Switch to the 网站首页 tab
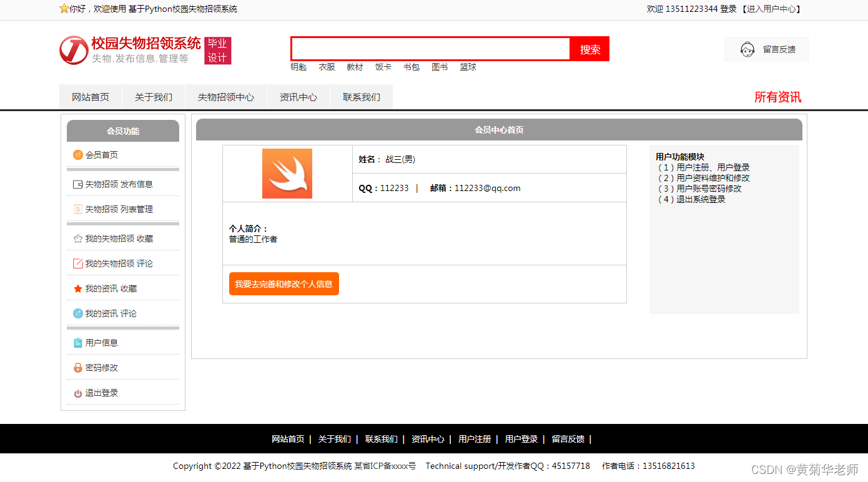Viewport: 868px width, 482px height. [x=91, y=97]
